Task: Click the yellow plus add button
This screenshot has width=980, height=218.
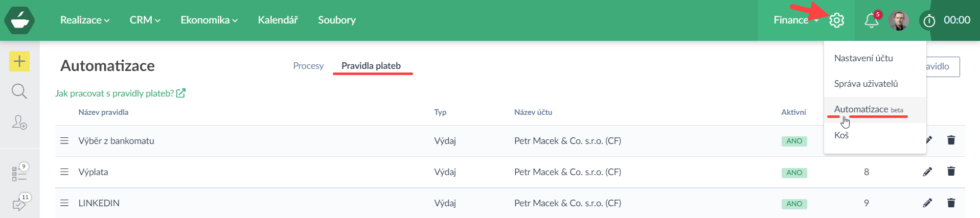Action: (x=19, y=62)
